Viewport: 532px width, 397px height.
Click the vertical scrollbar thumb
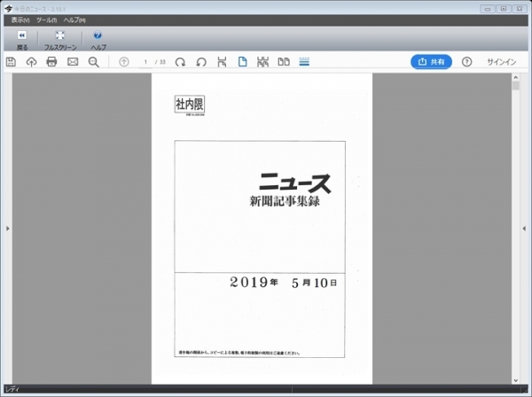click(515, 86)
